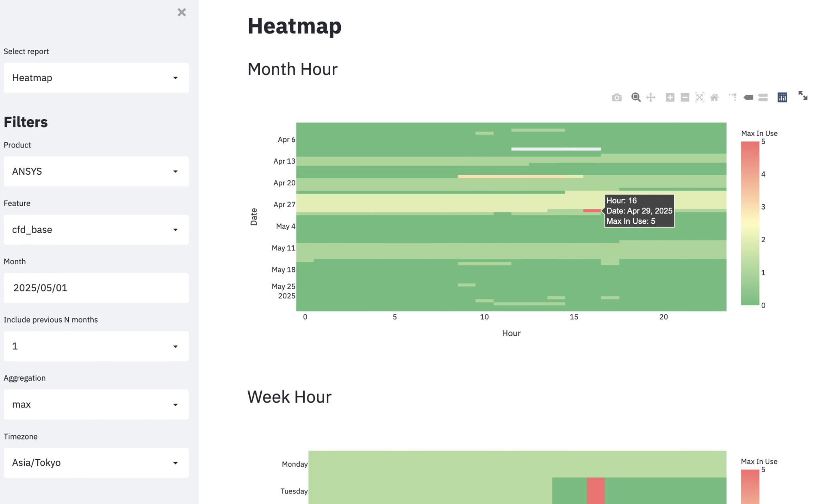
Task: Expand the chart to fullscreen
Action: [803, 96]
